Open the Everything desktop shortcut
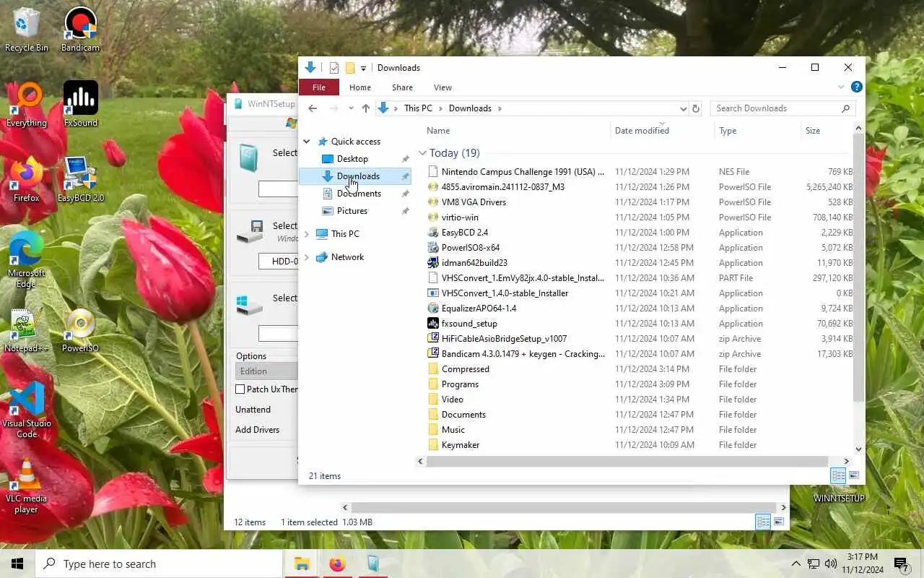 27,105
